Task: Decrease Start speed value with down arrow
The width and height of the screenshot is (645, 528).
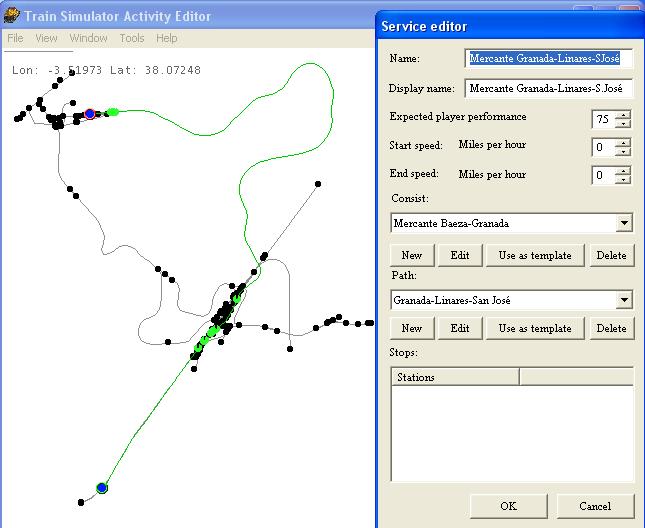Action: (624, 152)
